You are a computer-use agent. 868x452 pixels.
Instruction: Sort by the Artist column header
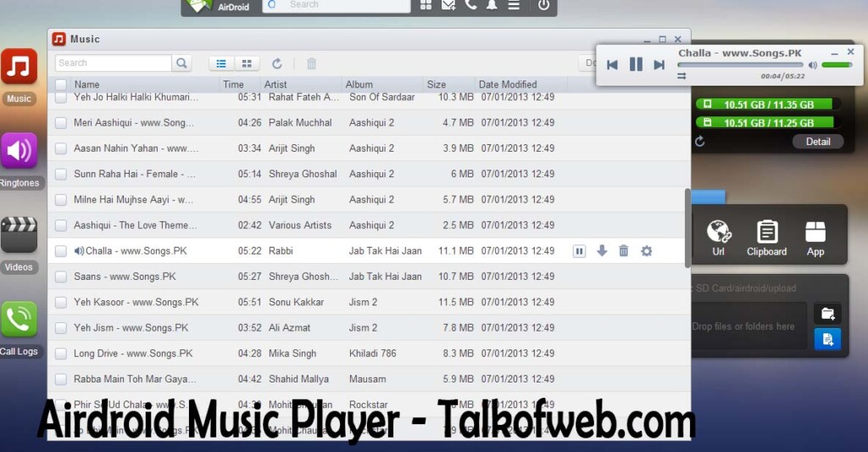pyautogui.click(x=275, y=85)
